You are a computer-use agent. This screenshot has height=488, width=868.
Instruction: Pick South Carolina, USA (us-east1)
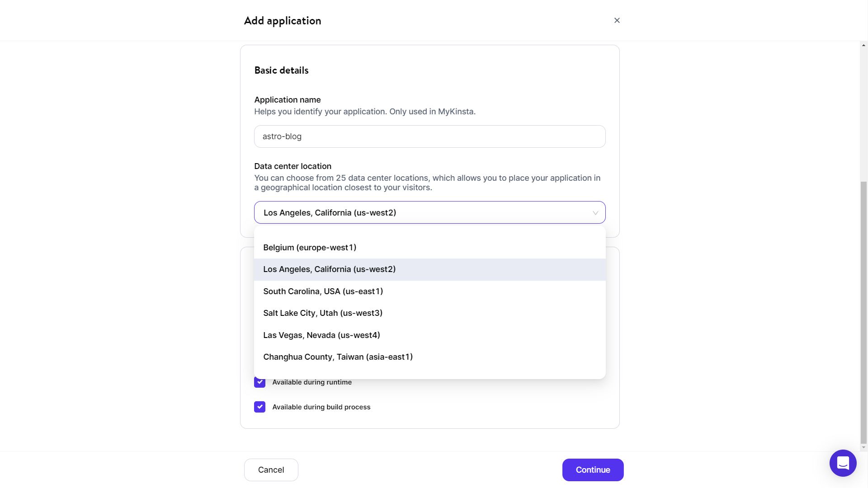click(323, 291)
